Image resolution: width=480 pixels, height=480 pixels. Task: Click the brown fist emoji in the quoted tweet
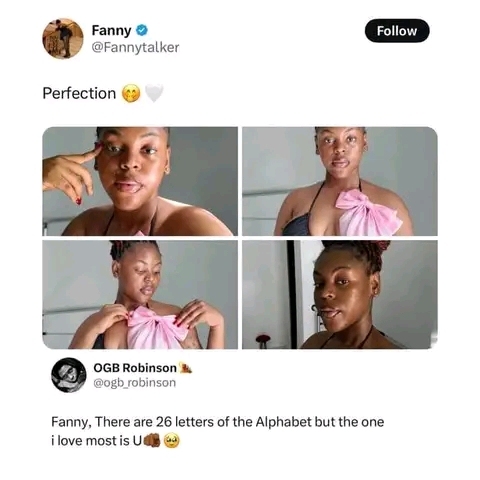151,441
